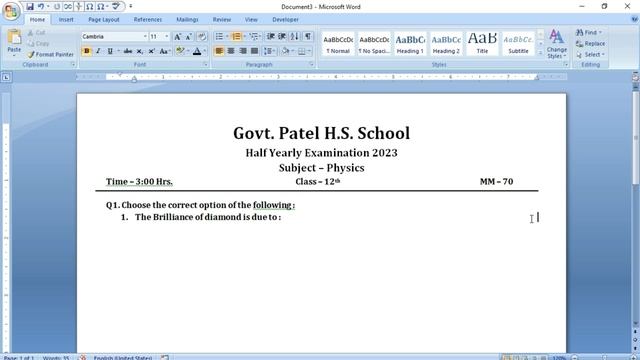Apply bullet list formatting
Screen dimensions: 640x360
point(219,37)
